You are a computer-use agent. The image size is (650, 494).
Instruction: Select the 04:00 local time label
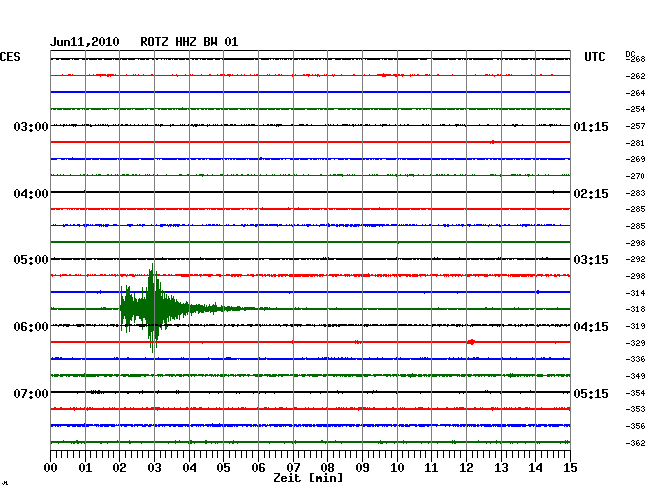click(x=31, y=194)
